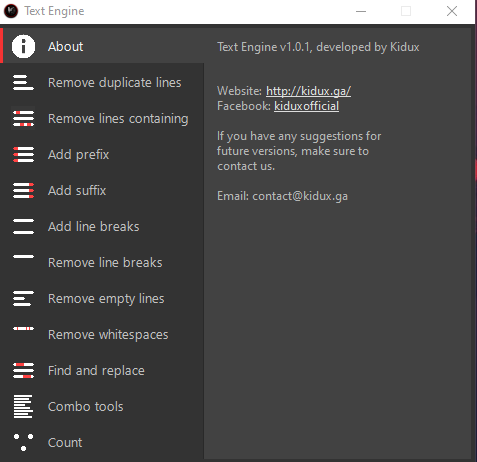This screenshot has width=477, height=462.
Task: Click the Count dots icon
Action: coord(23,442)
